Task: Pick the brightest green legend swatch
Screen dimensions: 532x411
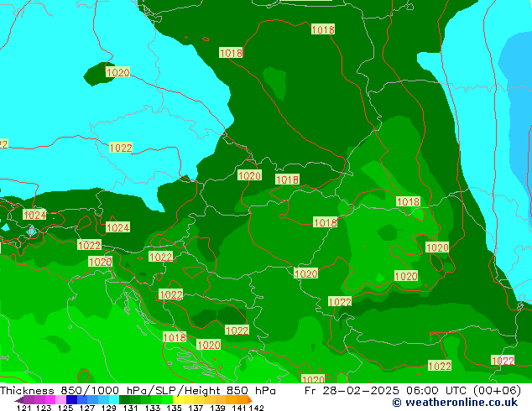Action: (167, 399)
